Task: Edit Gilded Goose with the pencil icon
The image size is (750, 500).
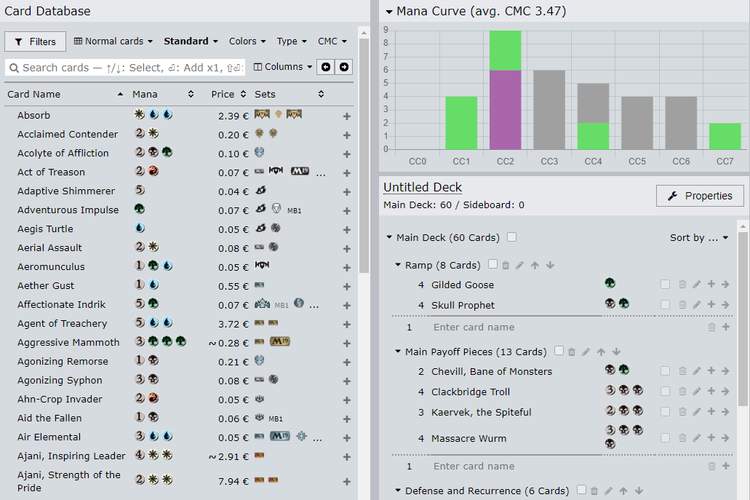Action: 697,285
